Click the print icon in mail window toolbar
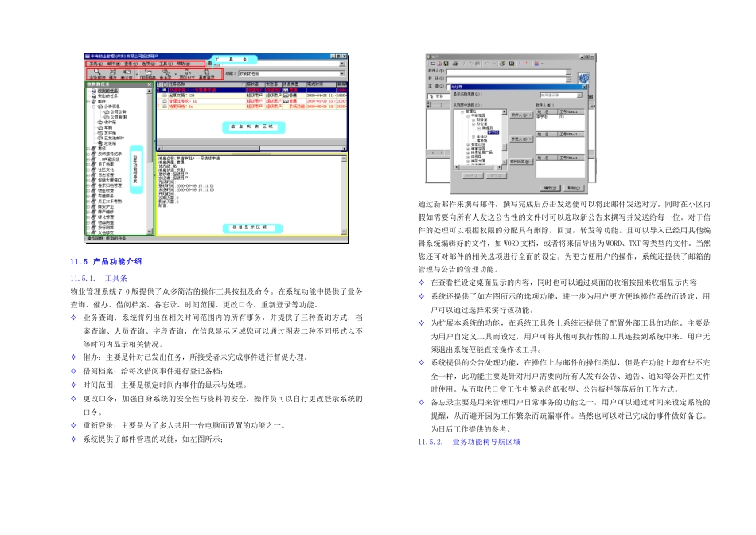This screenshot has width=756, height=535. (455, 64)
